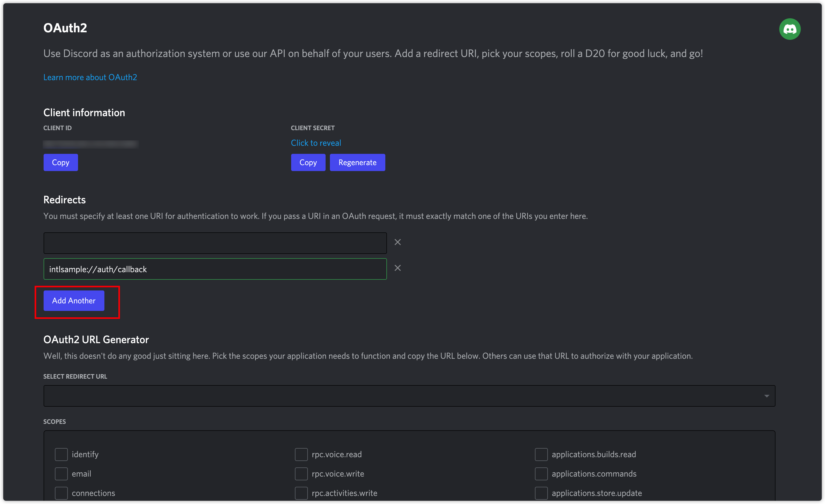Regenerate the client secret
The width and height of the screenshot is (825, 504).
point(357,162)
